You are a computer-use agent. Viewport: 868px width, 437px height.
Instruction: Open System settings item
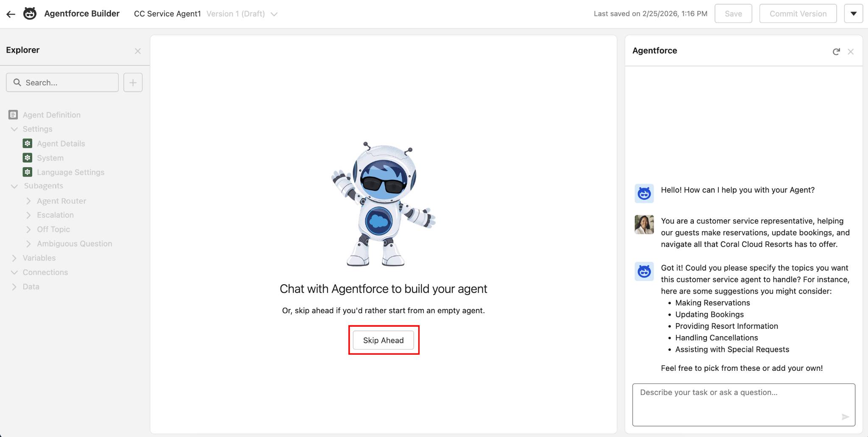[x=50, y=158]
